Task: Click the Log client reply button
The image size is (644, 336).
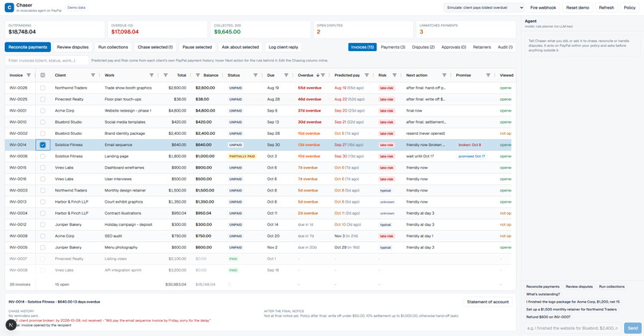Action: [x=284, y=47]
